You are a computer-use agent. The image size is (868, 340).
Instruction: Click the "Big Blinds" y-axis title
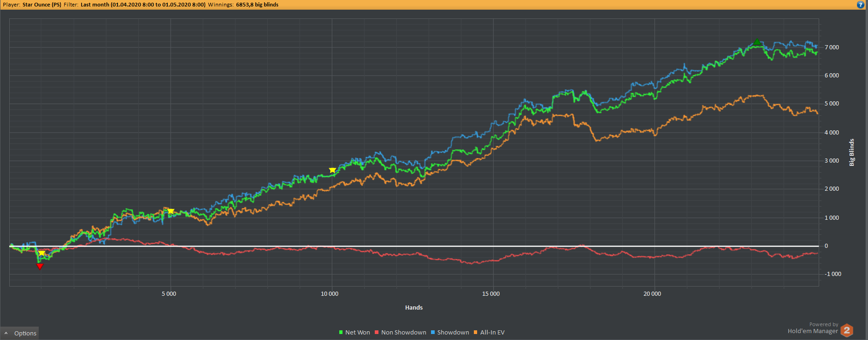(852, 152)
